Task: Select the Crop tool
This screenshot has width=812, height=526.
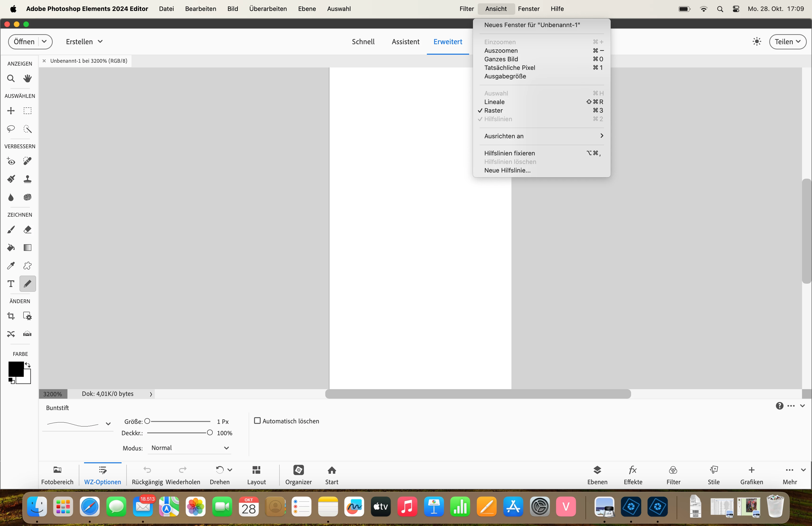Action: tap(11, 316)
